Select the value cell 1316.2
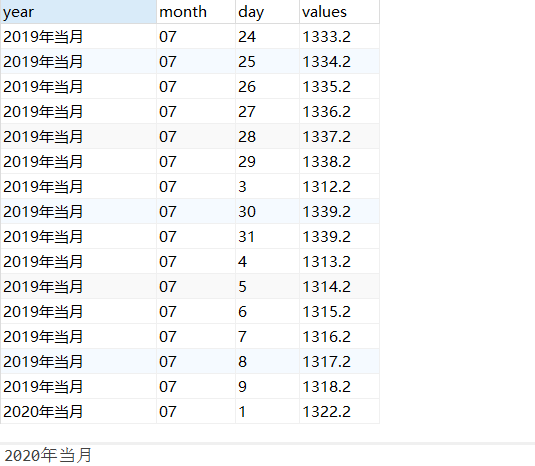Viewport: 535px width, 466px height. [339, 336]
